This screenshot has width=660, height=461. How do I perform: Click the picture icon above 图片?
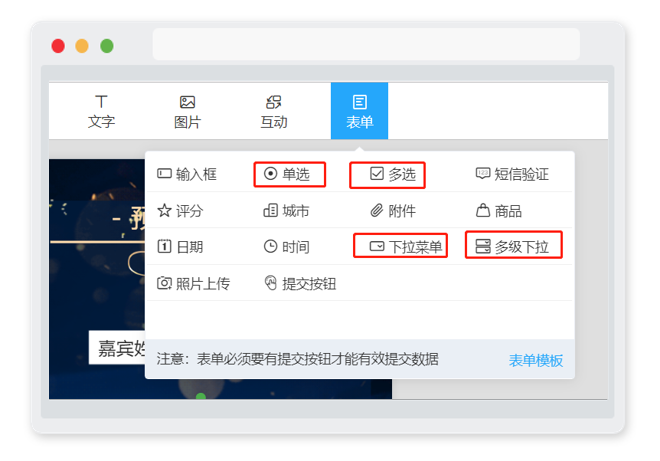[x=187, y=102]
